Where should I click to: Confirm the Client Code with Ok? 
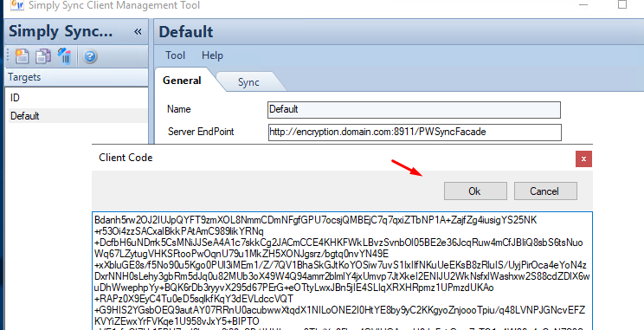pyautogui.click(x=475, y=191)
